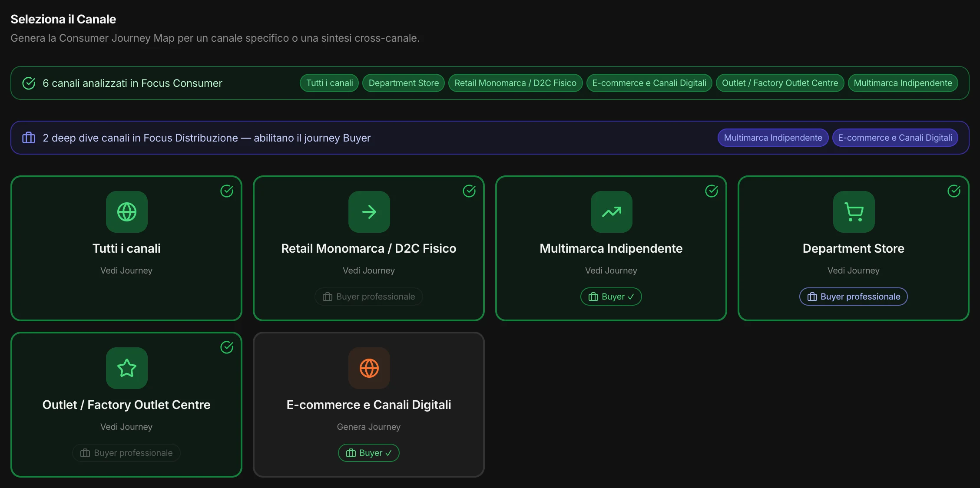980x488 pixels.
Task: Select the Outlet / Factory Outlet Centre chip
Action: 780,83
